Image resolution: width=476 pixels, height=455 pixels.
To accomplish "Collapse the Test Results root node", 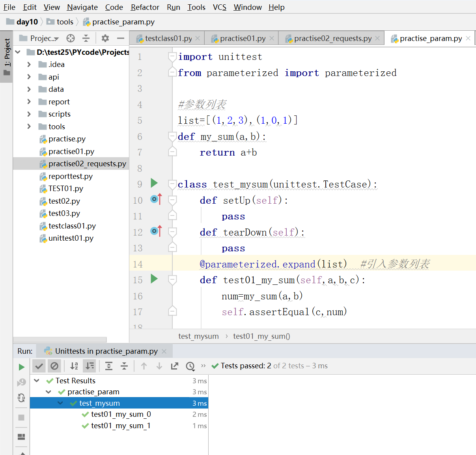I will [x=37, y=381].
